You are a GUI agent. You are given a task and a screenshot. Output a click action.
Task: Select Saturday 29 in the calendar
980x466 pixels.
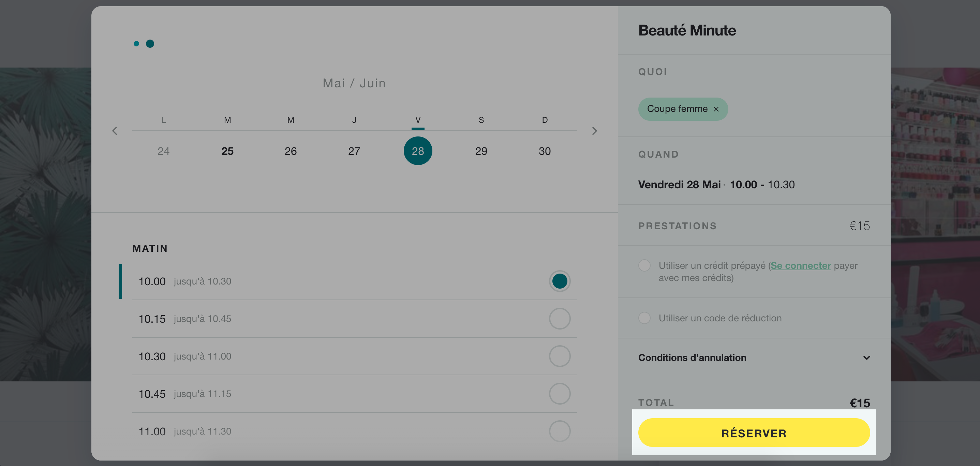[481, 151]
